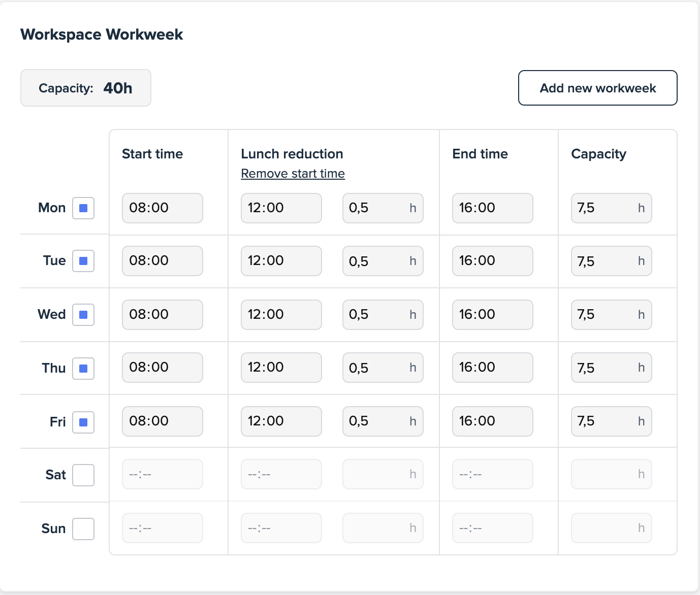Uncheck the Fri workday checkbox

(x=83, y=422)
